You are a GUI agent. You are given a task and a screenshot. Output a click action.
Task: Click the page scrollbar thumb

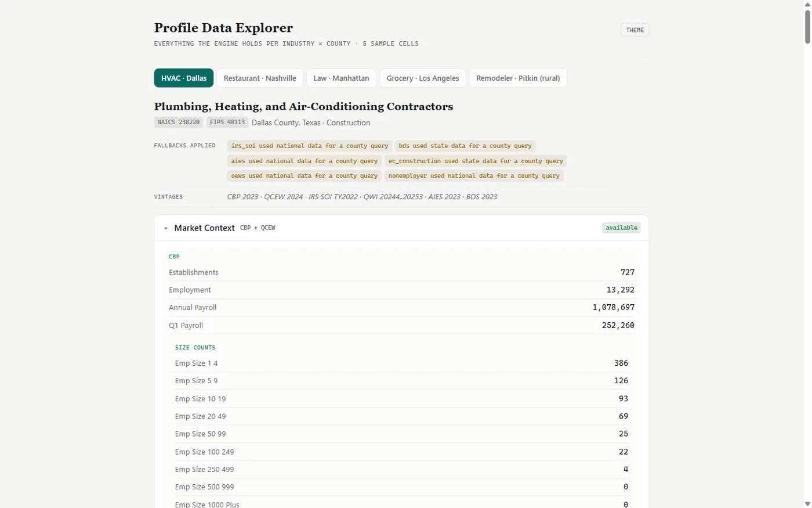[807, 26]
